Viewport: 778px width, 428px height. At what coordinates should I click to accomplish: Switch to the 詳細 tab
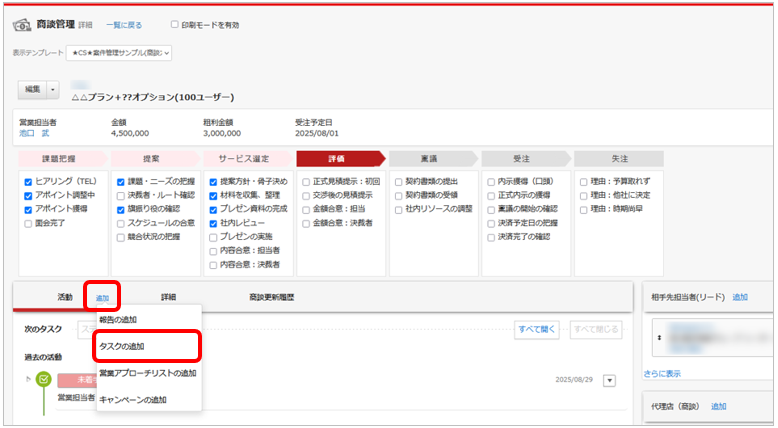tap(168, 297)
